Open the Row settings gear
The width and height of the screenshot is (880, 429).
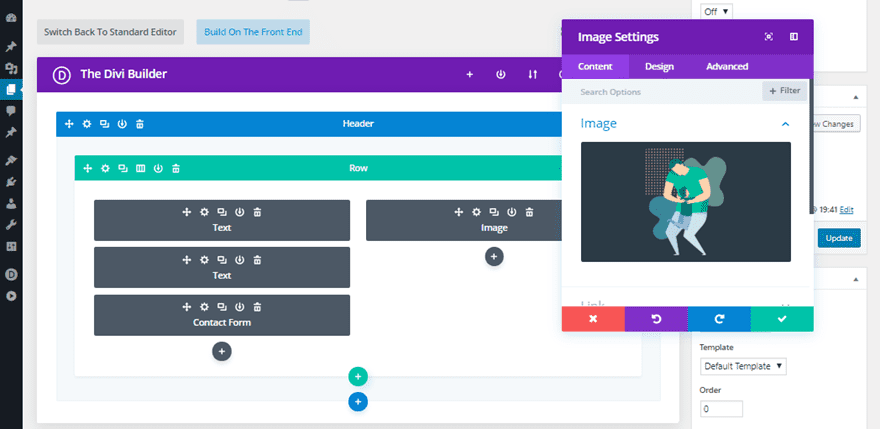coord(105,168)
